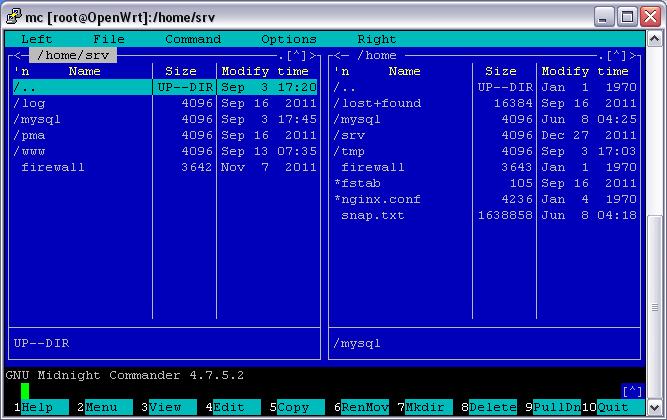Open the Left menu
This screenshot has width=667, height=420.
pos(37,39)
